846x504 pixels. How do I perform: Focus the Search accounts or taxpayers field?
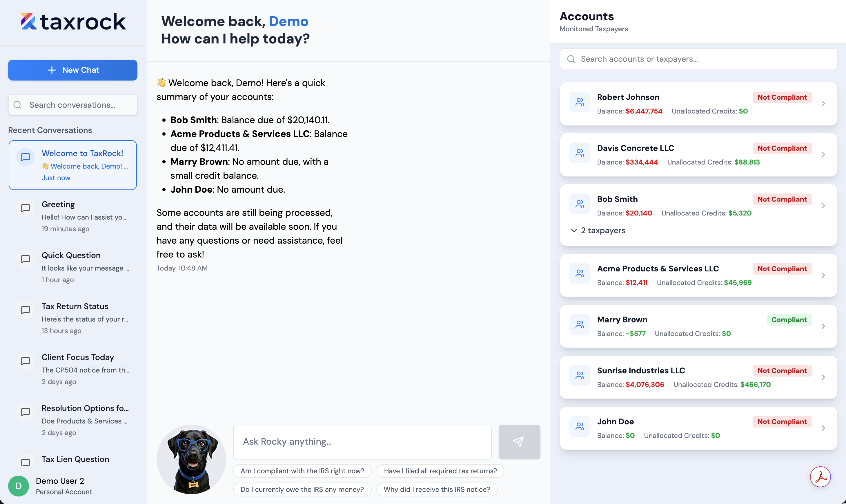pos(698,59)
